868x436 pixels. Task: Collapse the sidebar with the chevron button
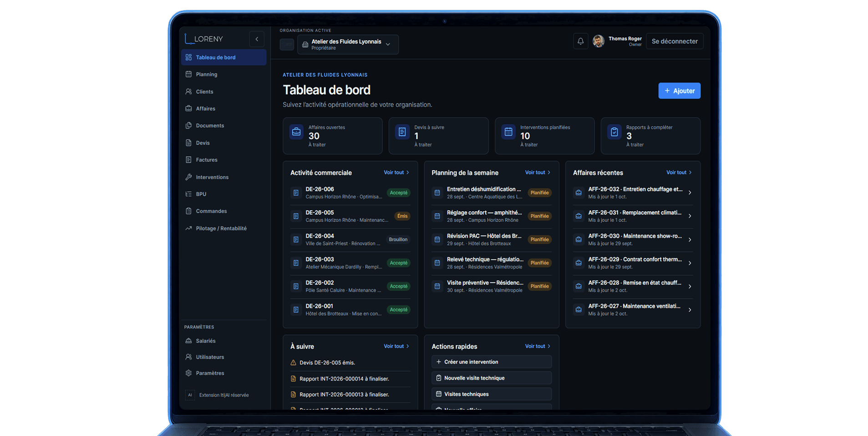point(257,39)
